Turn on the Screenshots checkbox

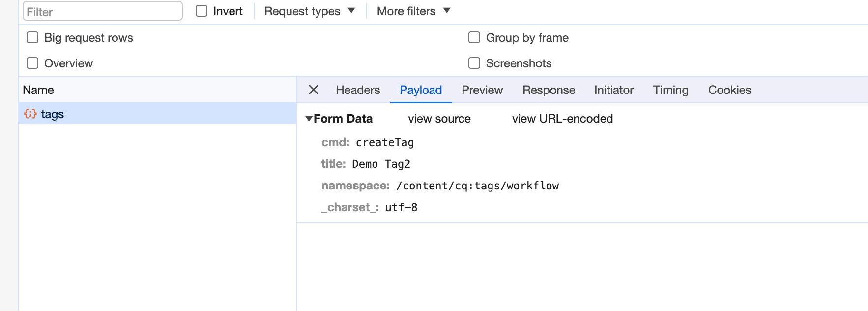(474, 63)
